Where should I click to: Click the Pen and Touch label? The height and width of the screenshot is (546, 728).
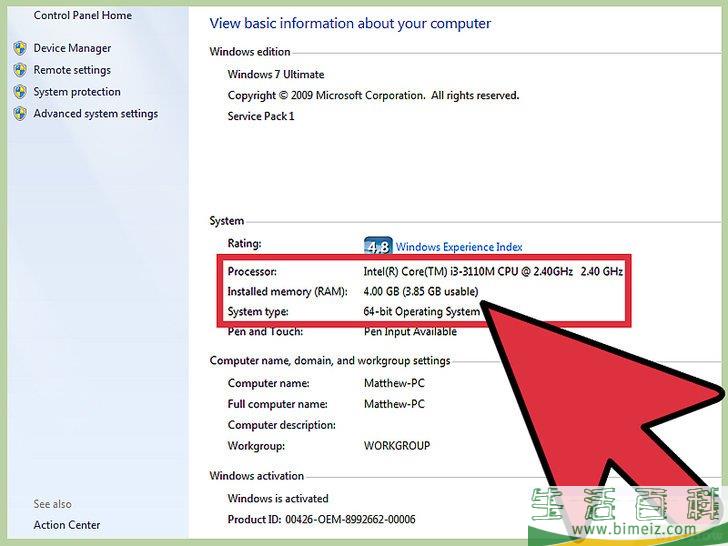(x=265, y=332)
